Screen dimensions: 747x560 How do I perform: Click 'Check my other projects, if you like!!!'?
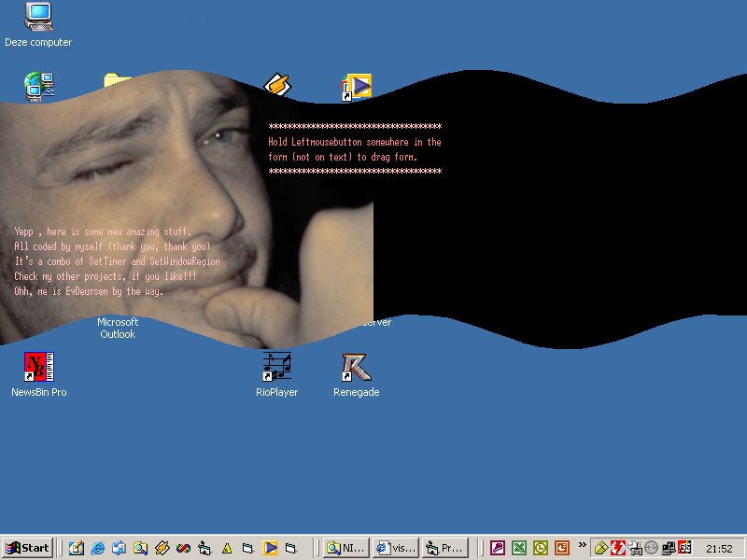pyautogui.click(x=106, y=276)
